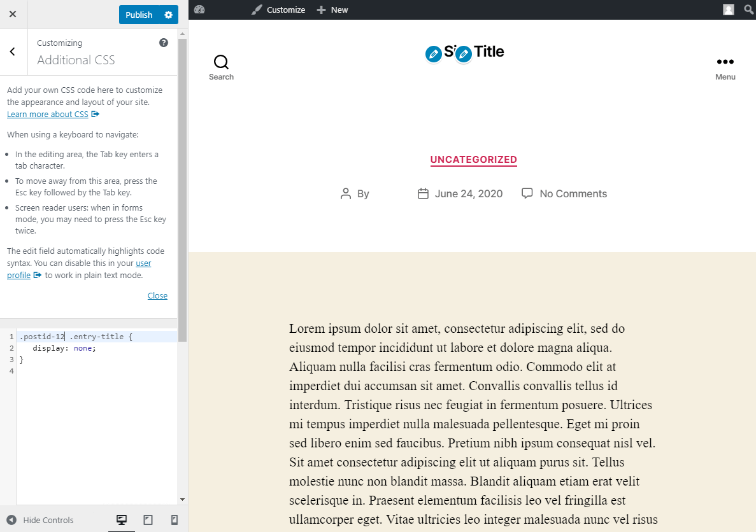Click the Publish button
This screenshot has height=532, width=756.
pos(140,14)
